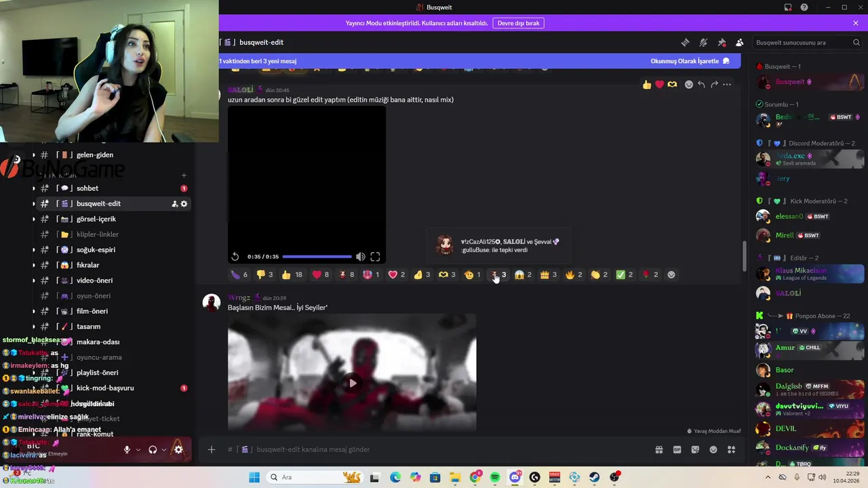This screenshot has width=868, height=488.
Task: Open pinned messages icon
Action: pyautogui.click(x=722, y=43)
